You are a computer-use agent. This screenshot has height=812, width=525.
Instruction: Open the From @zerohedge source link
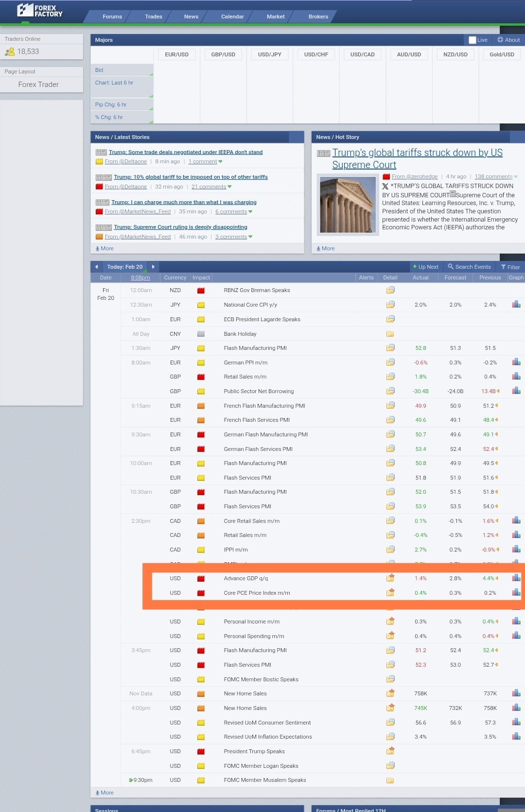pyautogui.click(x=415, y=176)
